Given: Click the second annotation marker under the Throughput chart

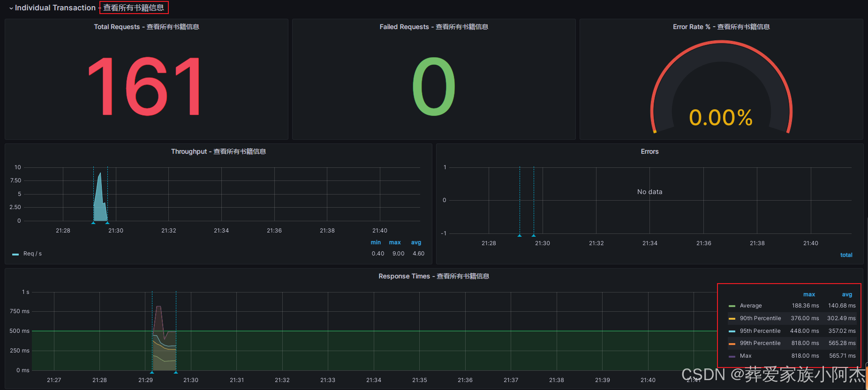Looking at the screenshot, I should click(107, 223).
